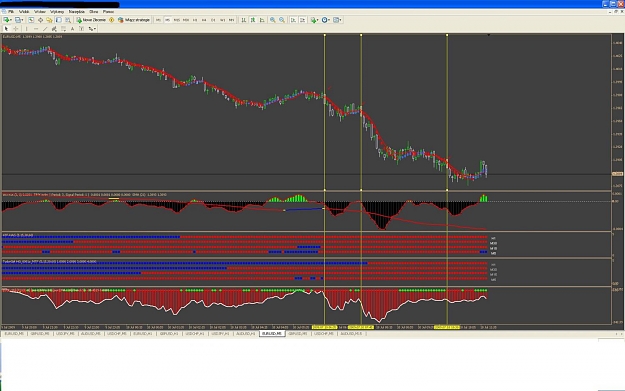Select the text label tool

click(82, 29)
